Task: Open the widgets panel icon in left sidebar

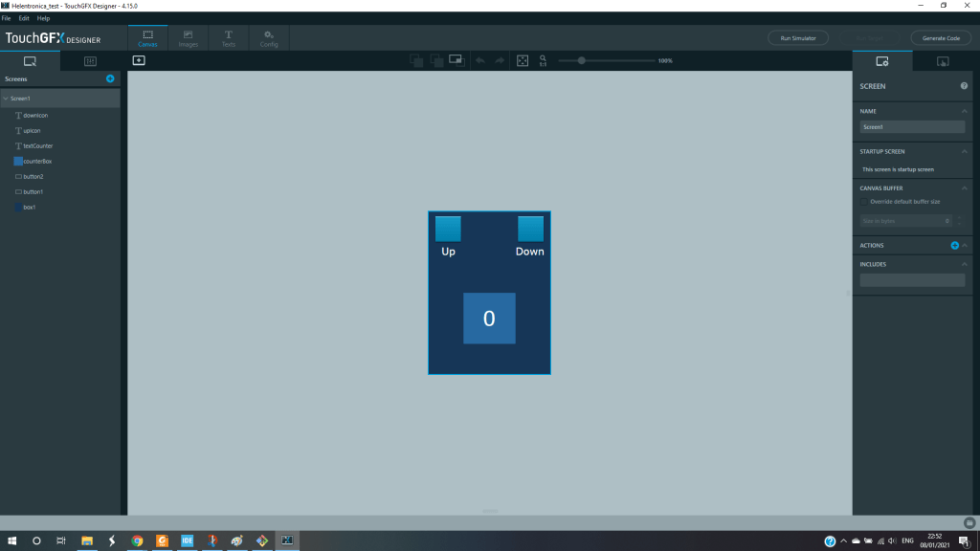Action: point(90,61)
